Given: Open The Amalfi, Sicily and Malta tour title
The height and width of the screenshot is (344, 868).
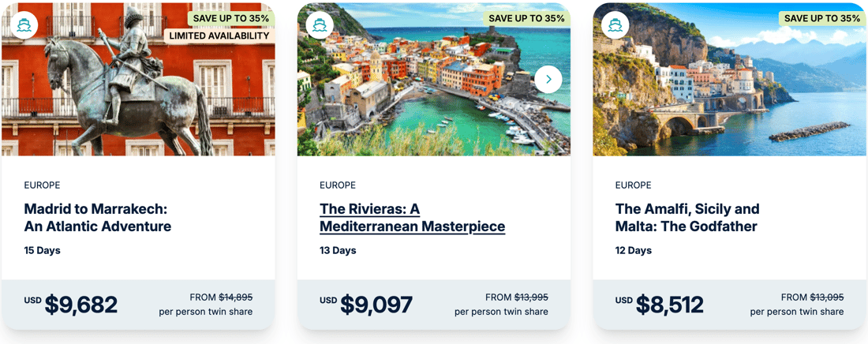Looking at the screenshot, I should pos(687,218).
